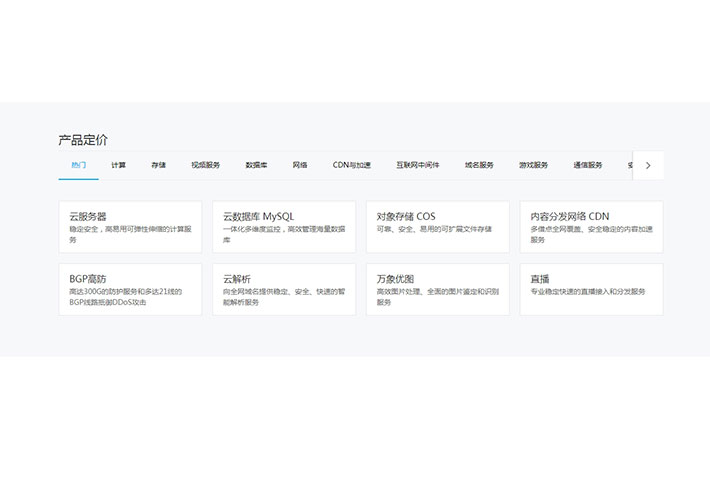The image size is (710, 501).
Task: Go to the CDN与加速 tab
Action: 352,165
